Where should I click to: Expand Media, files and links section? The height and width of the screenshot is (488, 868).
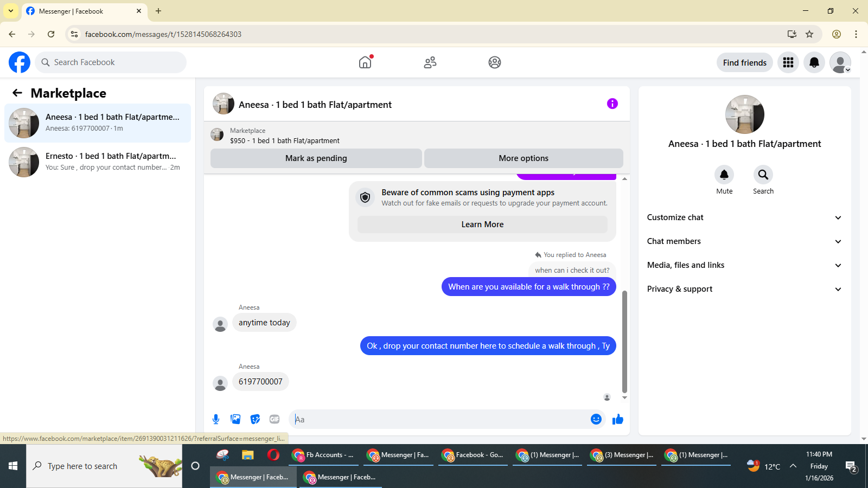pyautogui.click(x=745, y=265)
